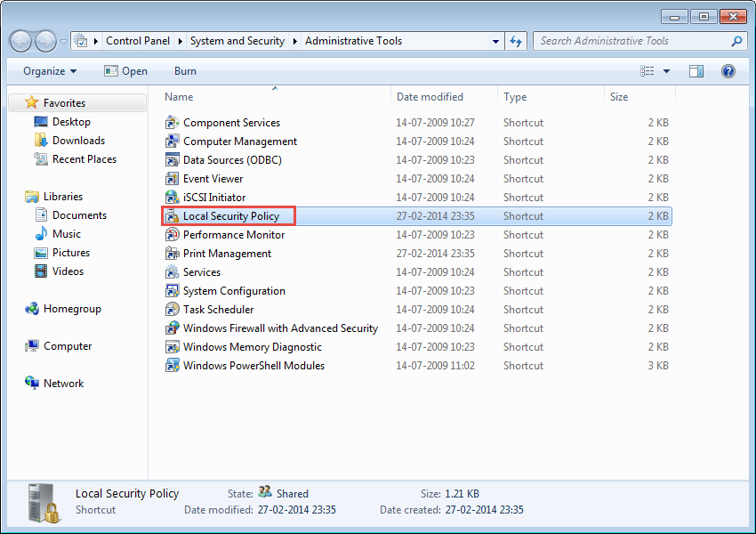Viewport: 756px width, 534px height.
Task: Open Print Management
Action: pyautogui.click(x=228, y=253)
